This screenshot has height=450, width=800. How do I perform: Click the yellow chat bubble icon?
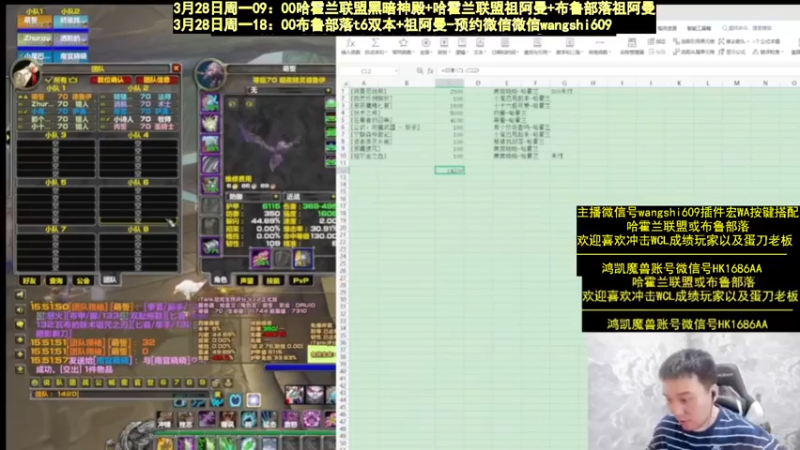click(x=20, y=324)
